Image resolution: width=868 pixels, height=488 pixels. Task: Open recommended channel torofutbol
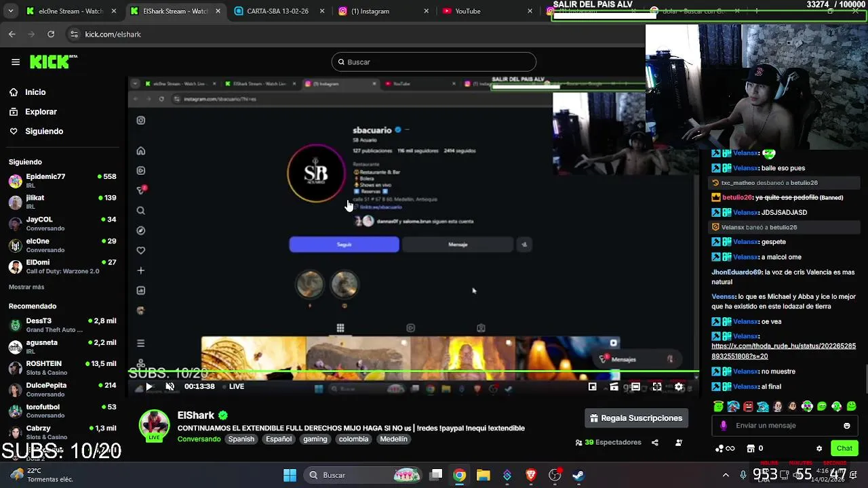(x=62, y=411)
